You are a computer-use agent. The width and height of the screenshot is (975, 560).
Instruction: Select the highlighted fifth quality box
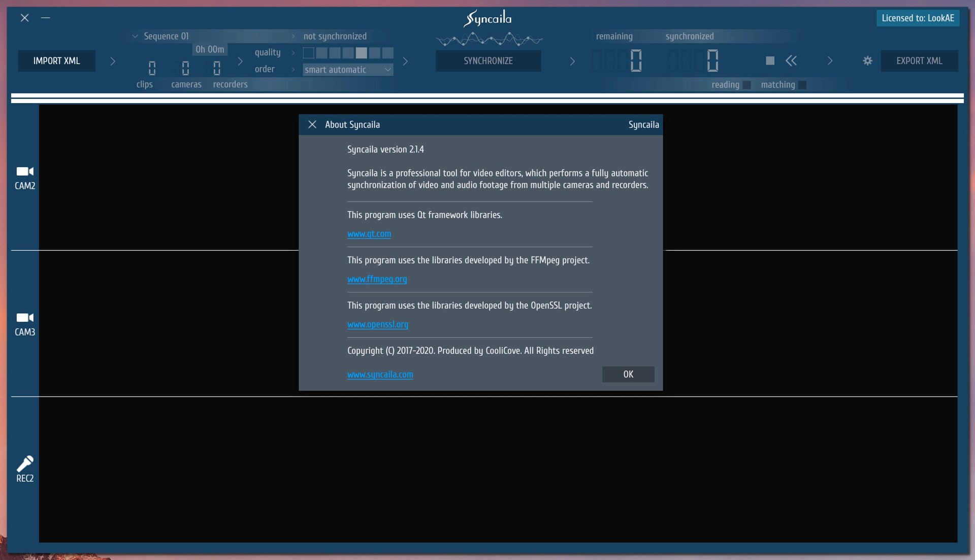click(x=361, y=53)
